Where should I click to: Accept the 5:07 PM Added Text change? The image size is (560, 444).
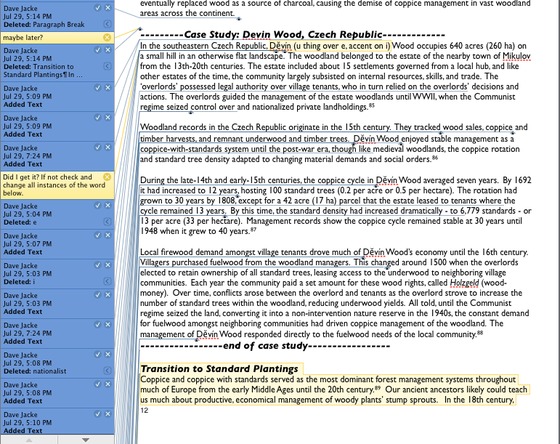pos(98,235)
